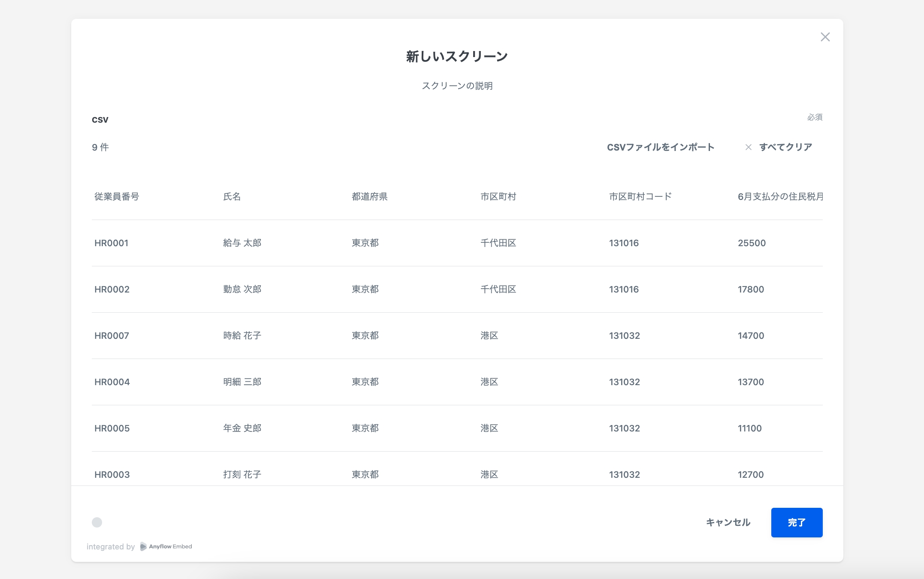The image size is (924, 579).
Task: Click the 市区町村コード column header
Action: click(x=640, y=196)
